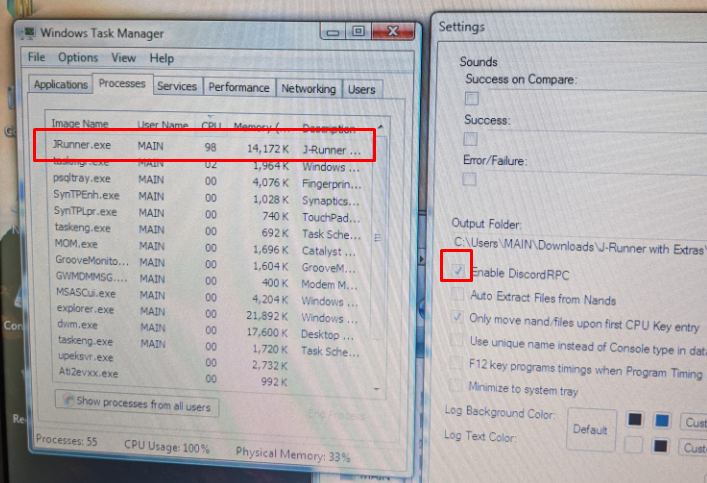The width and height of the screenshot is (707, 483).
Task: Open the File menu in Task Manager
Action: (36, 57)
